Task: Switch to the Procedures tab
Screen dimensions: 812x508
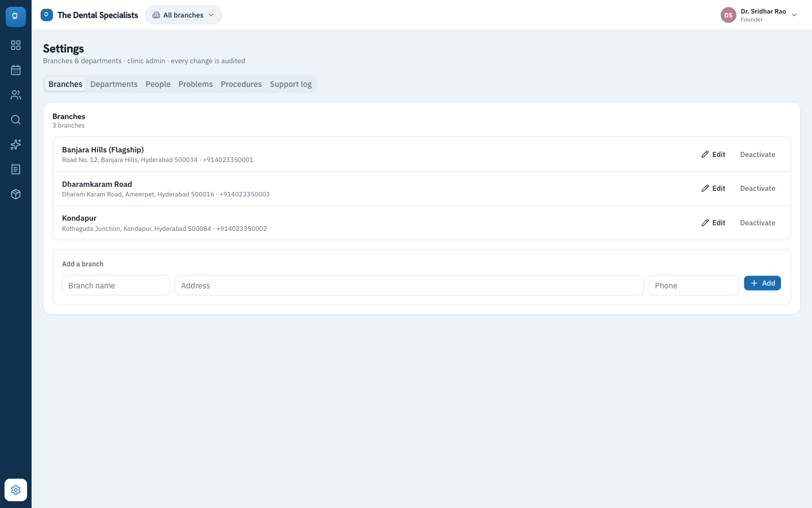Action: (x=241, y=84)
